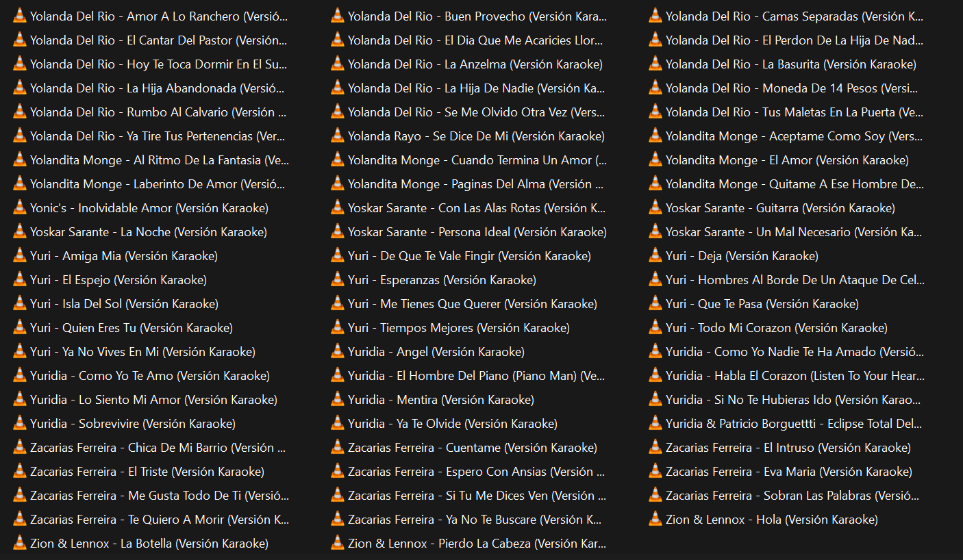The image size is (963, 560).
Task: Click VLC icon beside Zacarias Ferreira Cuentame
Action: tap(338, 447)
